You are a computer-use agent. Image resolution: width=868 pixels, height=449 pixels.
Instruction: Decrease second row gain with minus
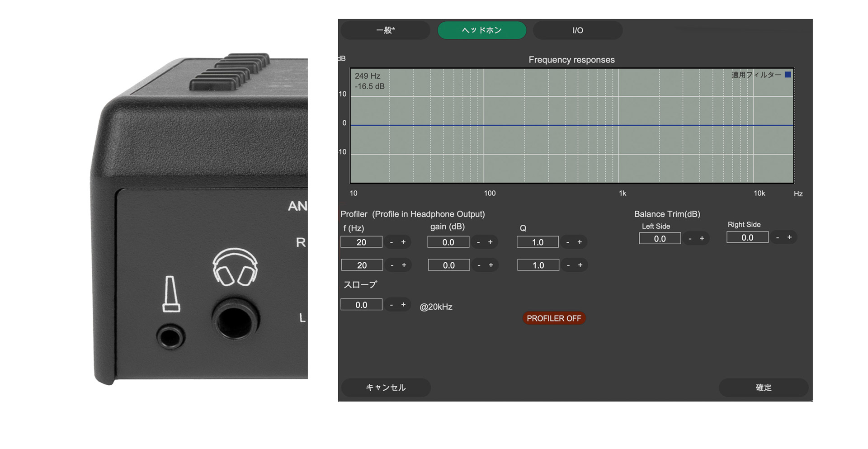[479, 265]
